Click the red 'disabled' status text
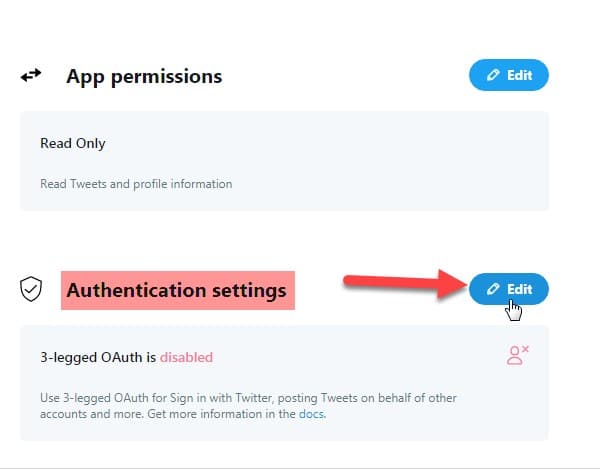This screenshot has width=600, height=472. click(x=186, y=357)
